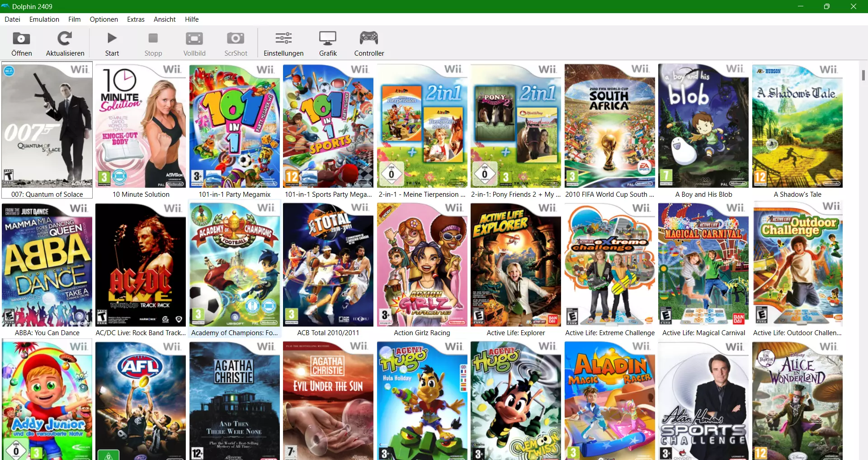The height and width of the screenshot is (460, 868).
Task: Select the 10 Minute Solution cover
Action: click(141, 126)
